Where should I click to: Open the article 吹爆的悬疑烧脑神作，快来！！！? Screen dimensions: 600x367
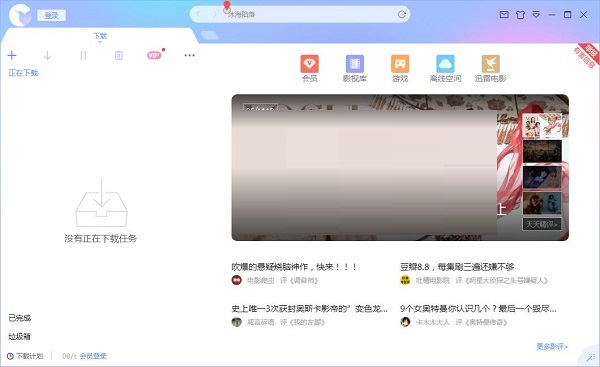pyautogui.click(x=294, y=267)
